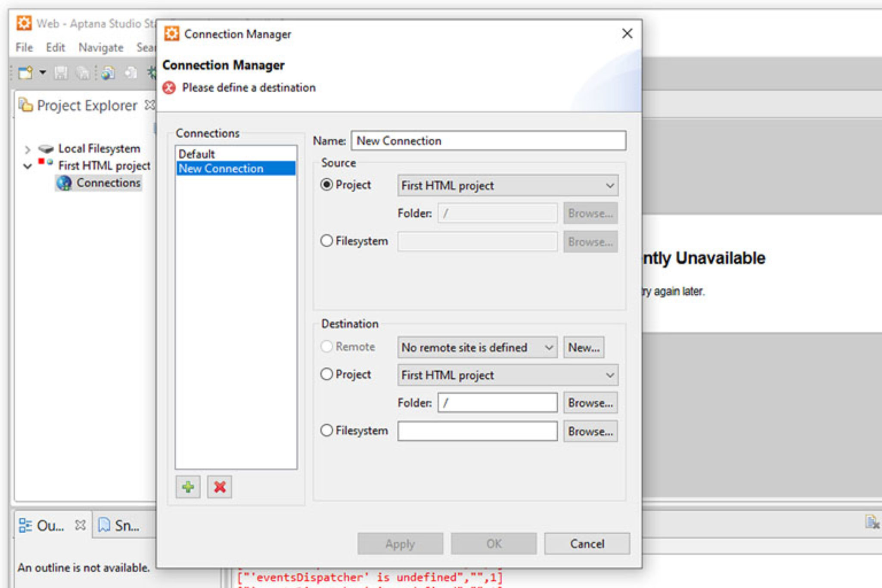Click the grayed Save toolbar icon

[61, 73]
